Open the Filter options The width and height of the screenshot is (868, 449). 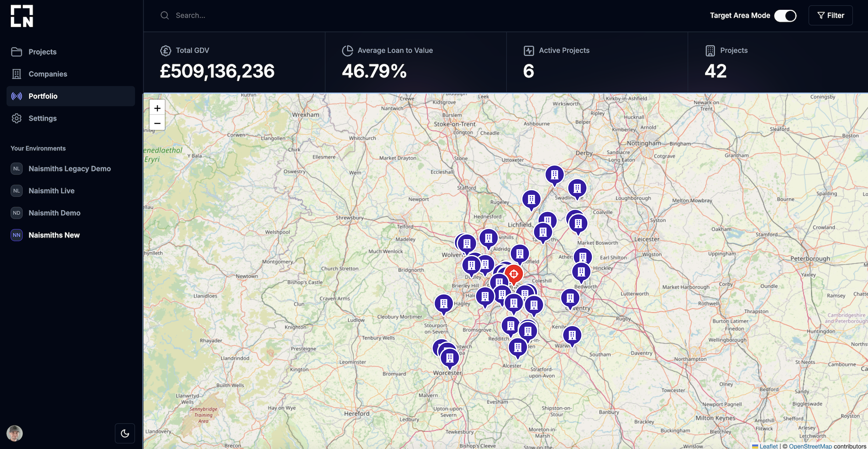[830, 16]
